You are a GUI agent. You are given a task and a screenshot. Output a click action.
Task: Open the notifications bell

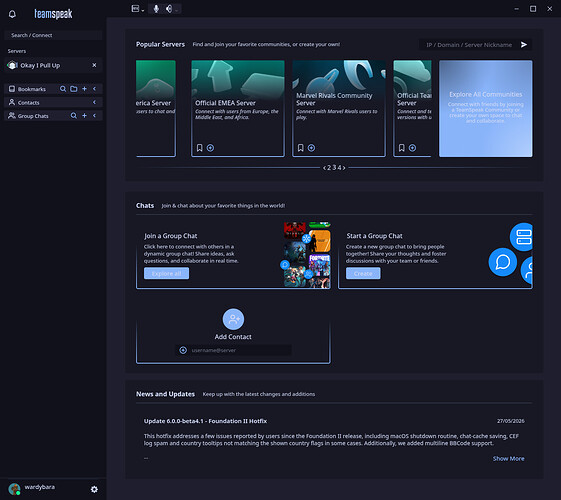pyautogui.click(x=12, y=14)
